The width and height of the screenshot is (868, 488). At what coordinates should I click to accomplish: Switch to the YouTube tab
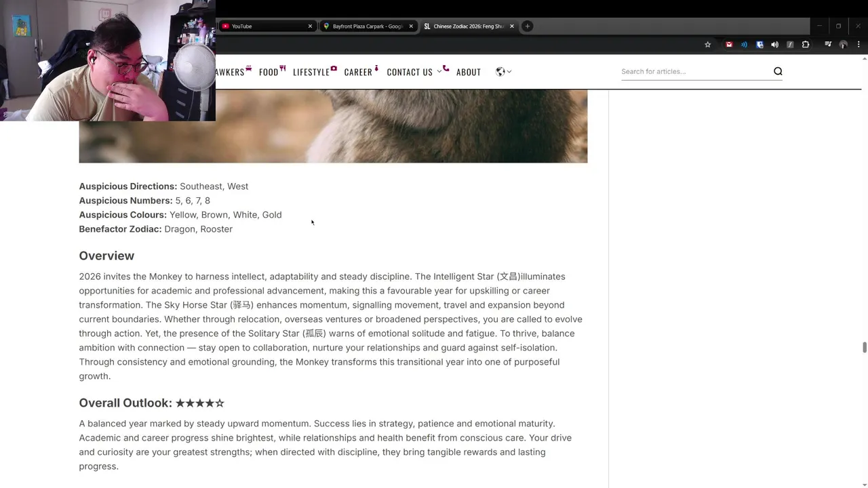(267, 26)
